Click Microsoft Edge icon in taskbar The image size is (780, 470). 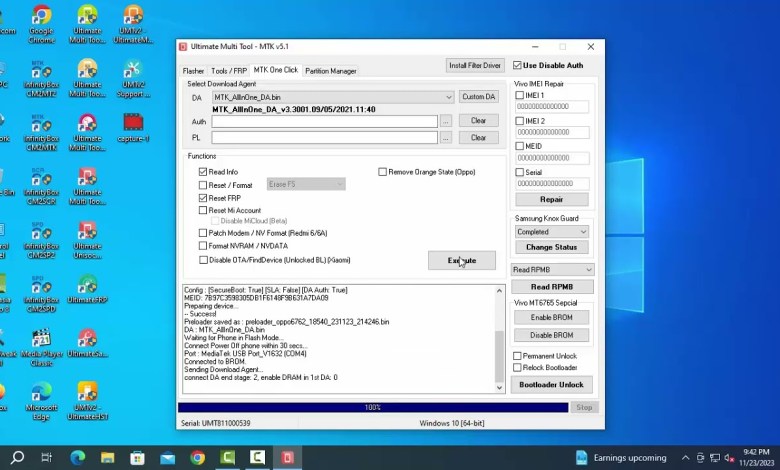pyautogui.click(x=78, y=457)
